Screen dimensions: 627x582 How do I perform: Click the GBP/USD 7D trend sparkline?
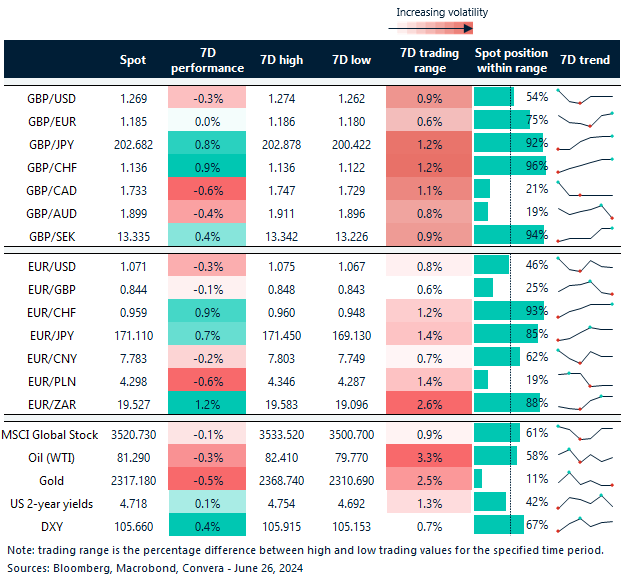pos(585,97)
